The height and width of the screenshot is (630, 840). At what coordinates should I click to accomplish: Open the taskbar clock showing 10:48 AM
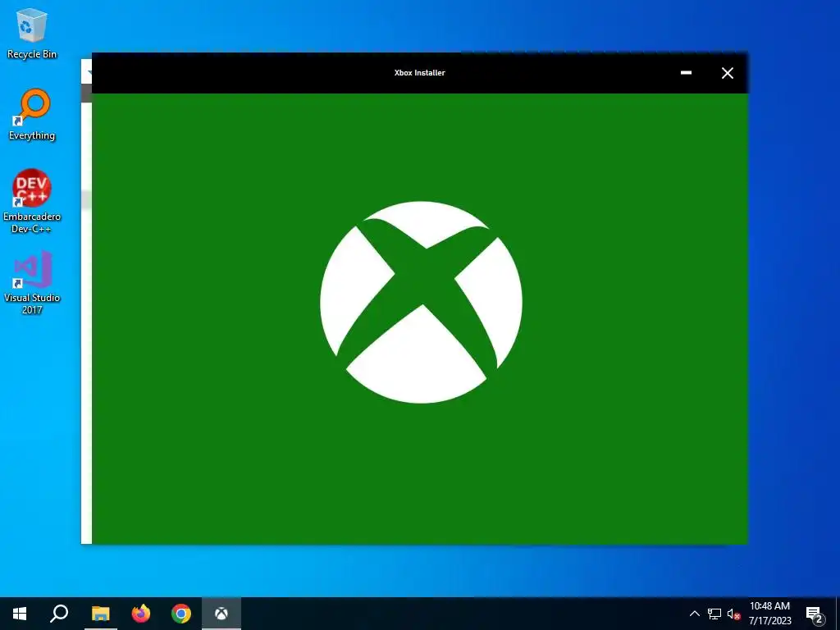pos(769,614)
